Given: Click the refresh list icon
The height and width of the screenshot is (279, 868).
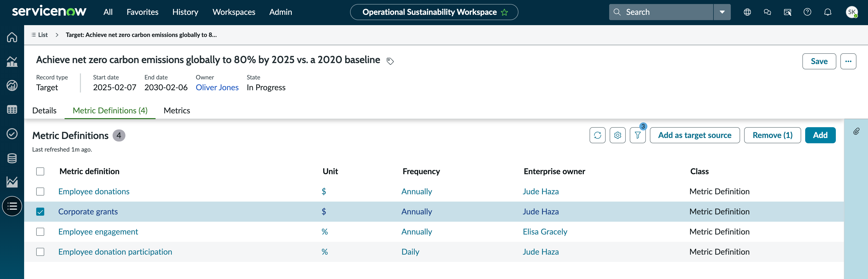Looking at the screenshot, I should tap(597, 135).
